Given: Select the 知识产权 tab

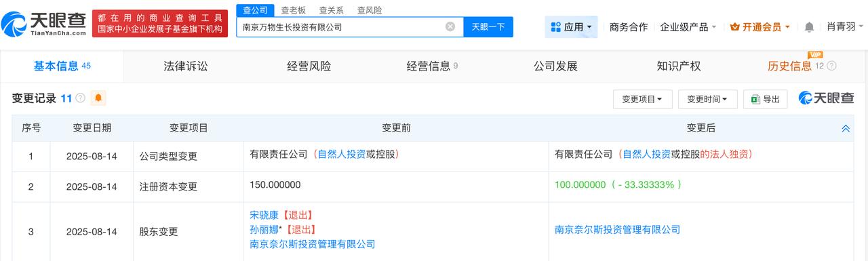Looking at the screenshot, I should [x=679, y=66].
